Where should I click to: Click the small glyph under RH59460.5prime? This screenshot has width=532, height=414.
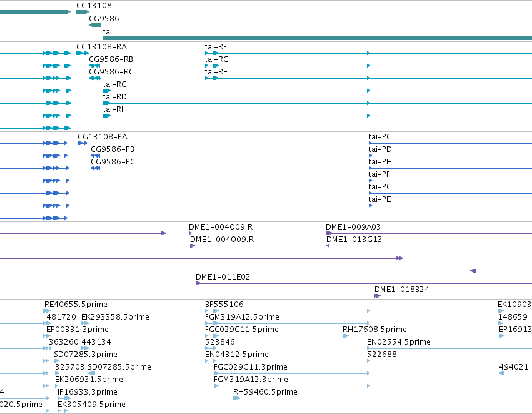coord(236,398)
